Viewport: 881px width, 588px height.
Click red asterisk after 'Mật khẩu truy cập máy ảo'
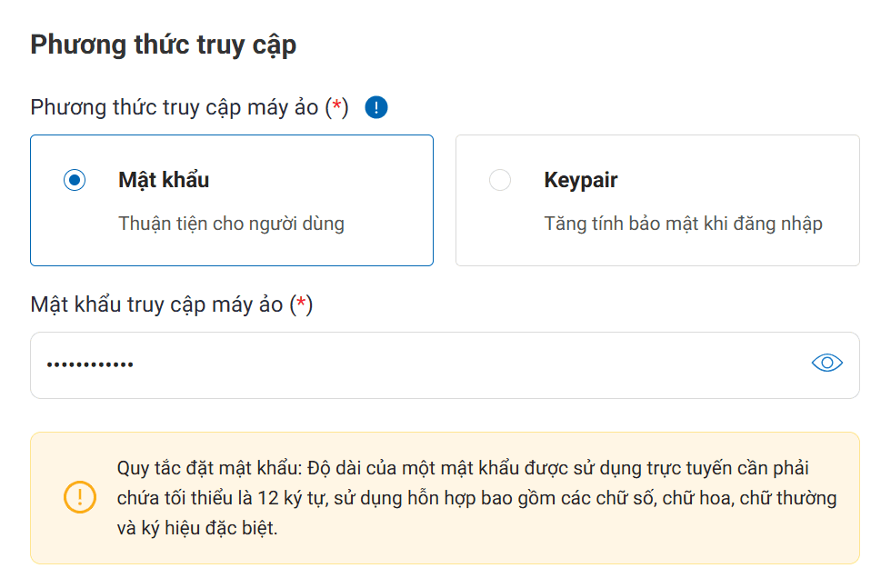[301, 304]
